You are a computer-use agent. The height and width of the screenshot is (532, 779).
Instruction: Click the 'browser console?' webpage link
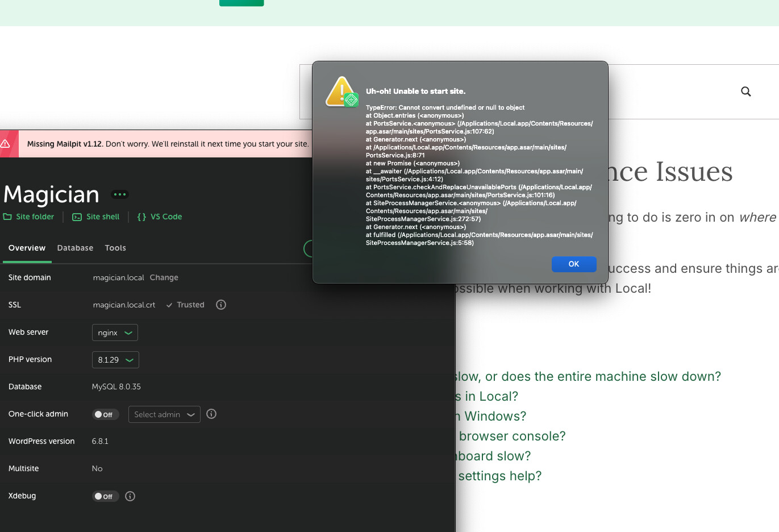[512, 436]
